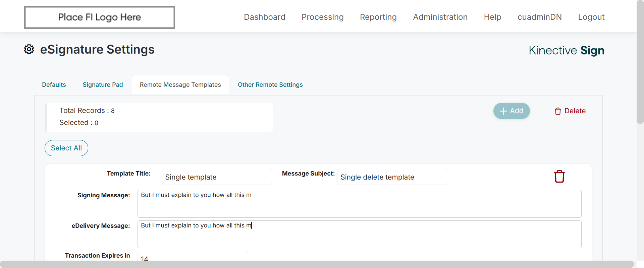This screenshot has height=268, width=644.
Task: Click the Logout link
Action: (x=591, y=17)
